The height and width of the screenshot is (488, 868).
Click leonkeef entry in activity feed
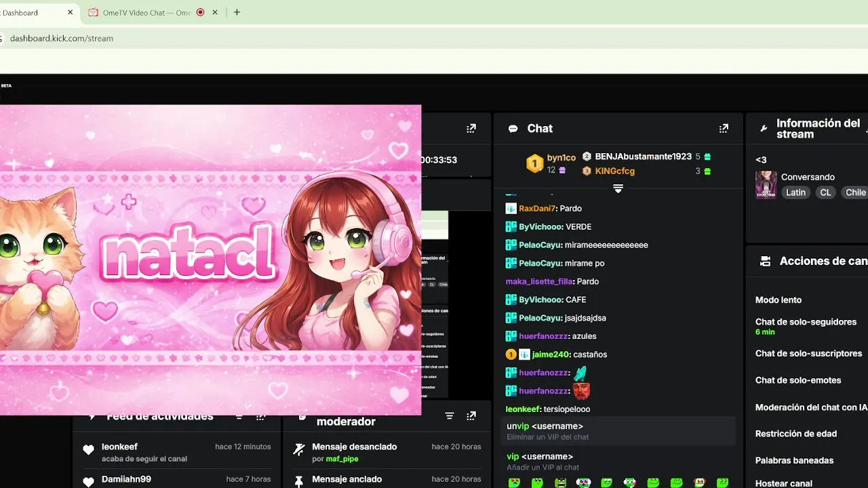point(176,452)
